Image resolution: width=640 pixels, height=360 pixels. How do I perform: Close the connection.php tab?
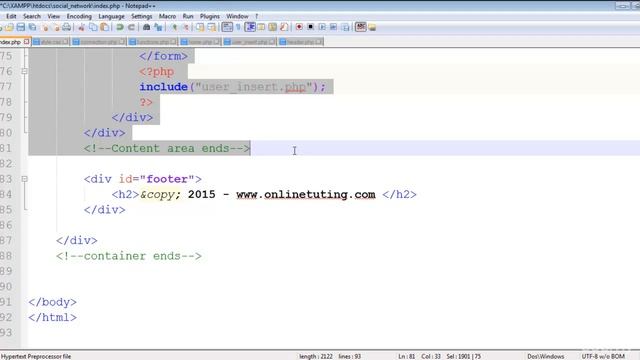coord(122,42)
